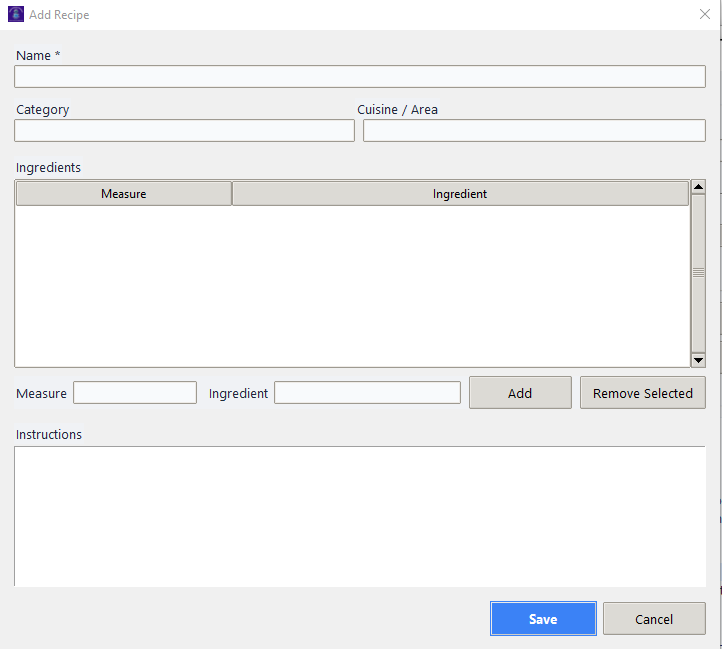Screen dimensions: 722x649
Task: Click inside the Instructions text area
Action: (x=360, y=516)
